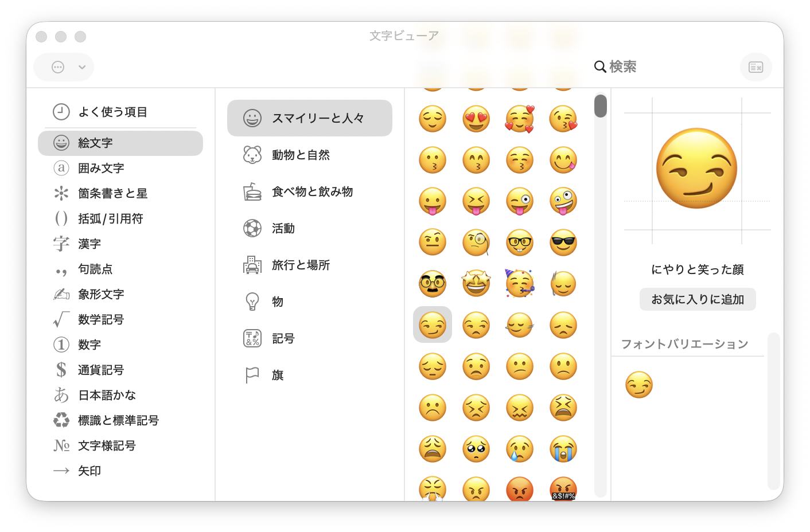Viewport: 810px width, 532px height.
Task: Open the 動物と自然 category
Action: click(301, 155)
